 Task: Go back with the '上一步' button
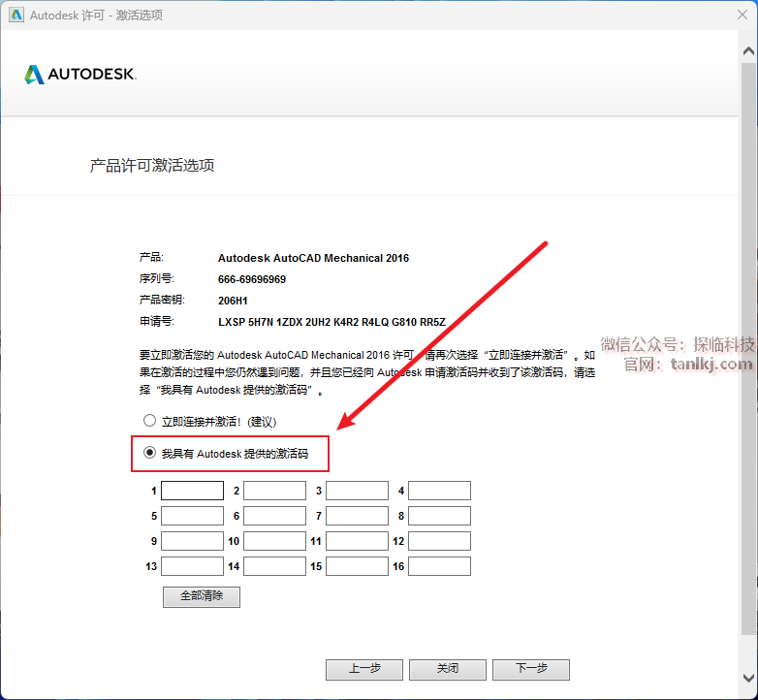364,670
